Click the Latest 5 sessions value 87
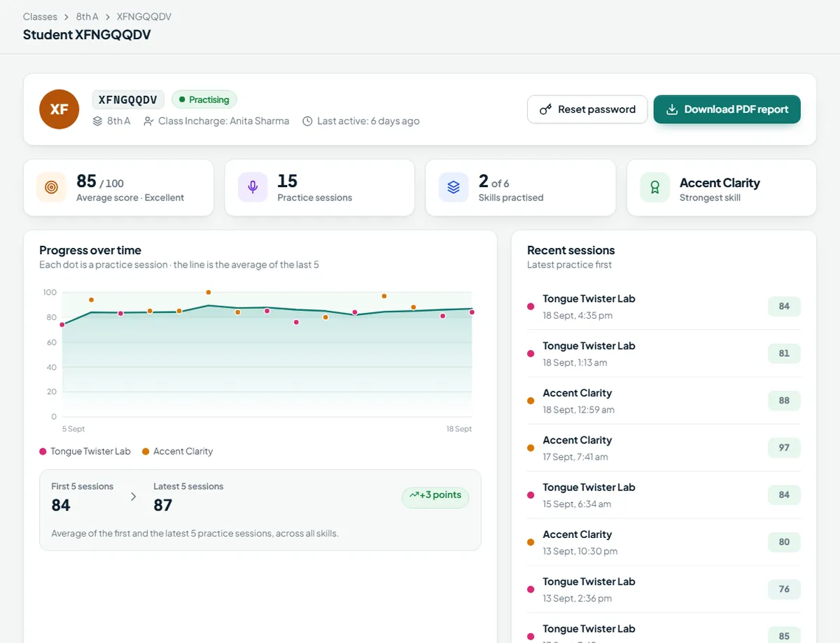Screen dimensions: 840x643 [163, 505]
